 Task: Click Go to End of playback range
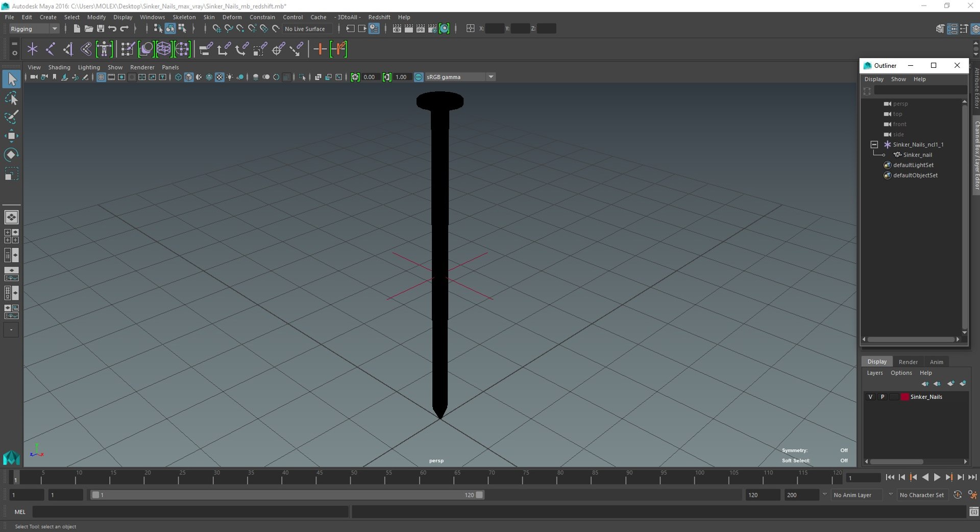coord(972,477)
